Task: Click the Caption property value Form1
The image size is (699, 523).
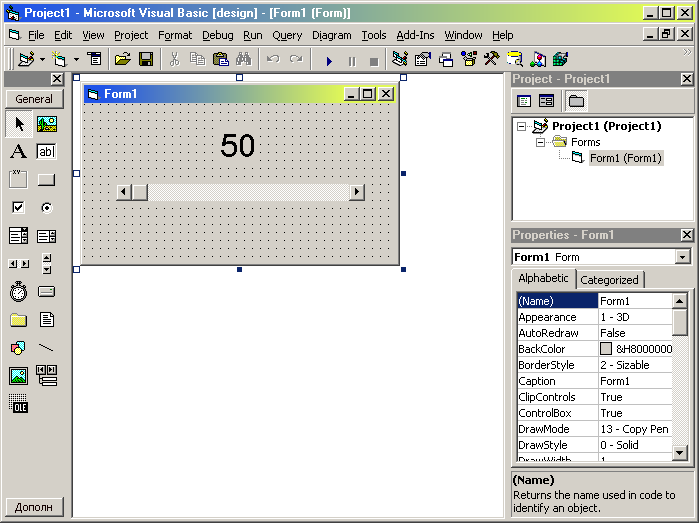Action: click(x=634, y=381)
